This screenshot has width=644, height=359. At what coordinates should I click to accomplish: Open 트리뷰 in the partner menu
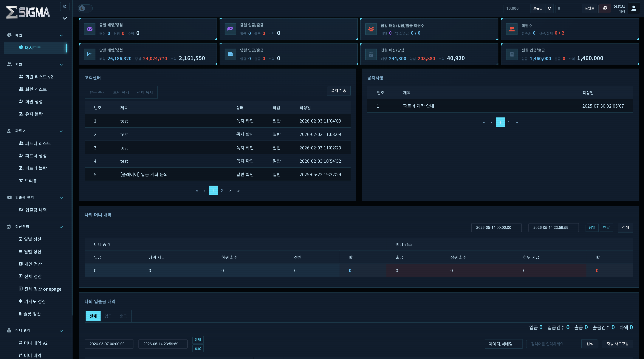28,180
